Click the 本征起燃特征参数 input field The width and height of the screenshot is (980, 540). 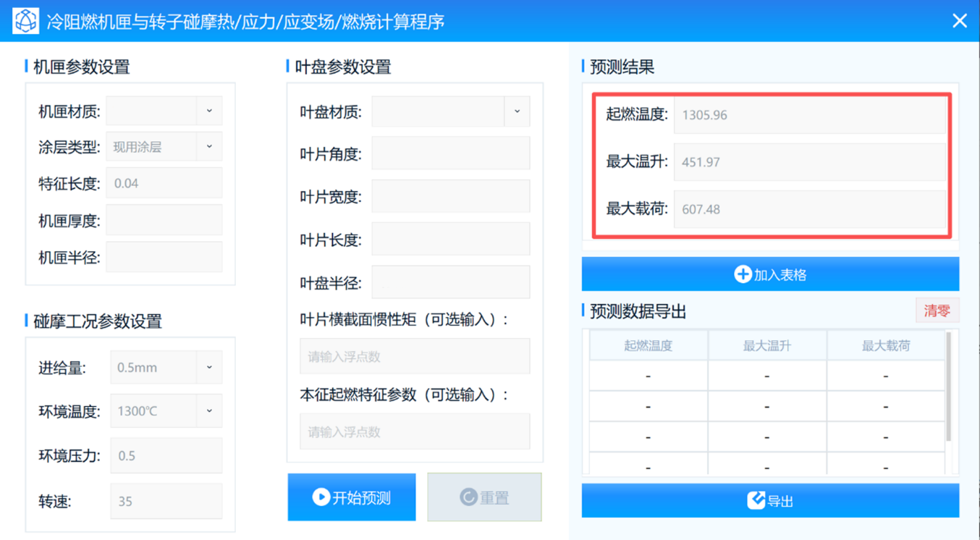tap(414, 431)
